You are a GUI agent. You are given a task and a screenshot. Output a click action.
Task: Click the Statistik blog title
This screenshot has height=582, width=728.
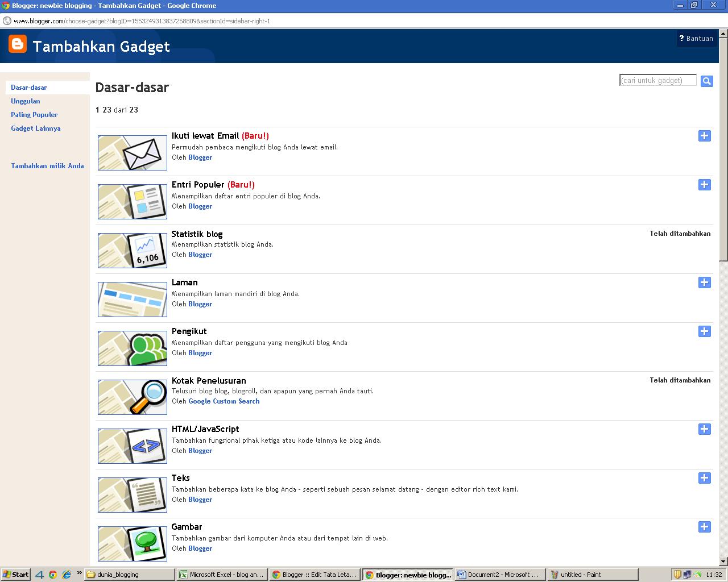(x=197, y=234)
